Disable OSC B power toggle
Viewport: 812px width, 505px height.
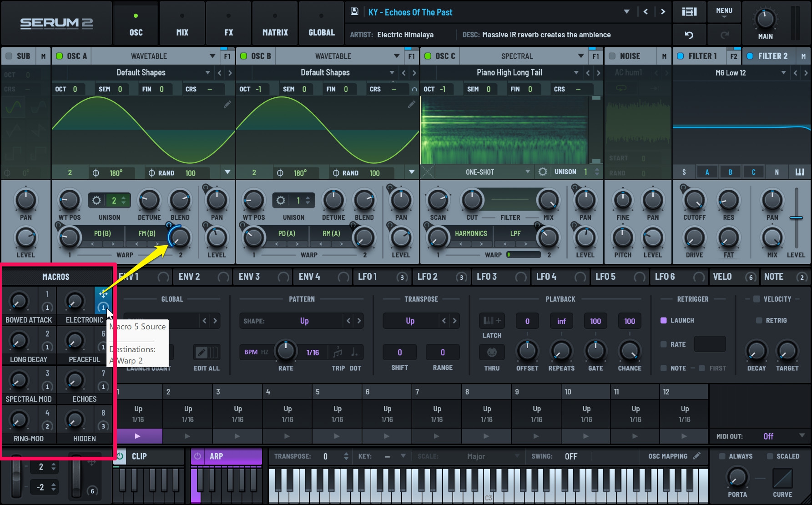tap(243, 56)
